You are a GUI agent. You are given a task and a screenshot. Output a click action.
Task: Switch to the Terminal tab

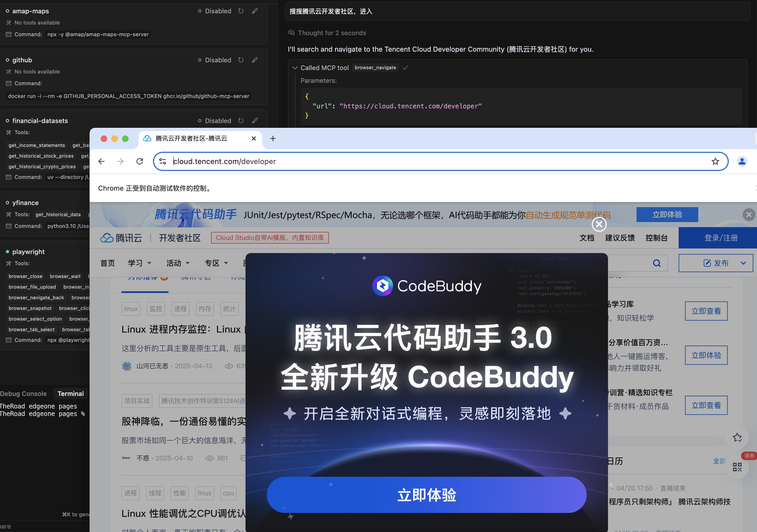(x=71, y=394)
